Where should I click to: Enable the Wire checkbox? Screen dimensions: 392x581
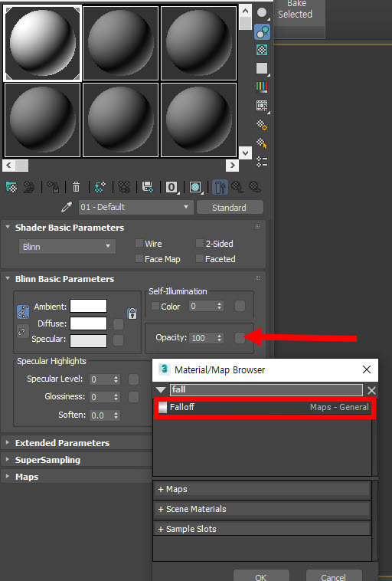(139, 243)
